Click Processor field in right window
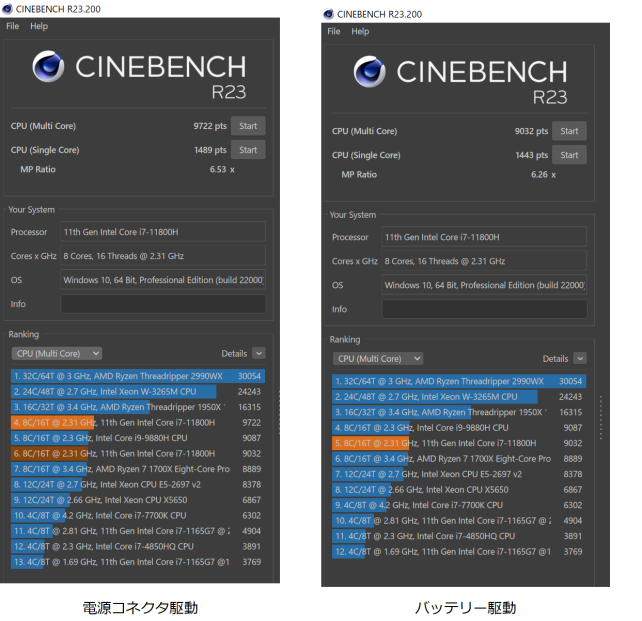Viewport: 642px width, 621px height. click(x=484, y=237)
